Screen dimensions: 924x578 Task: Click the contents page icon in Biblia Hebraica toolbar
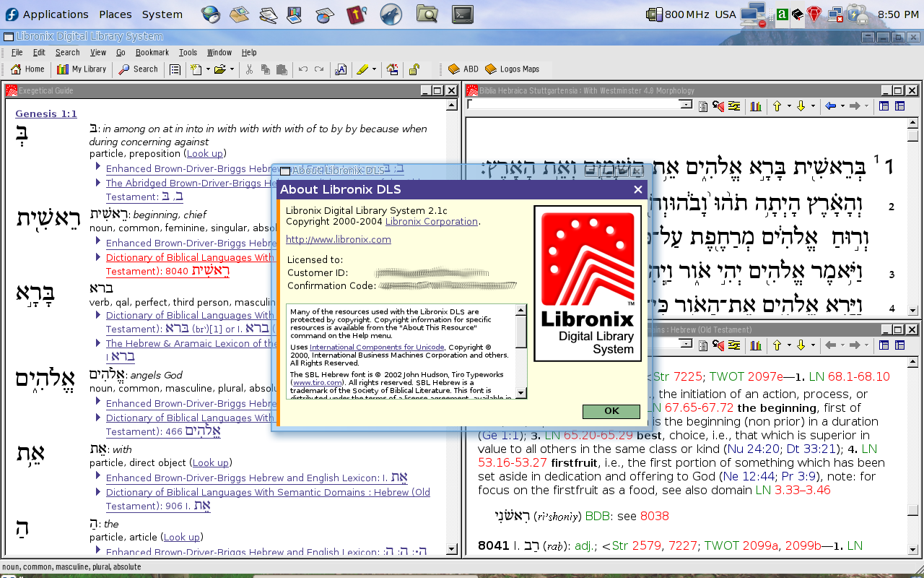(x=703, y=106)
